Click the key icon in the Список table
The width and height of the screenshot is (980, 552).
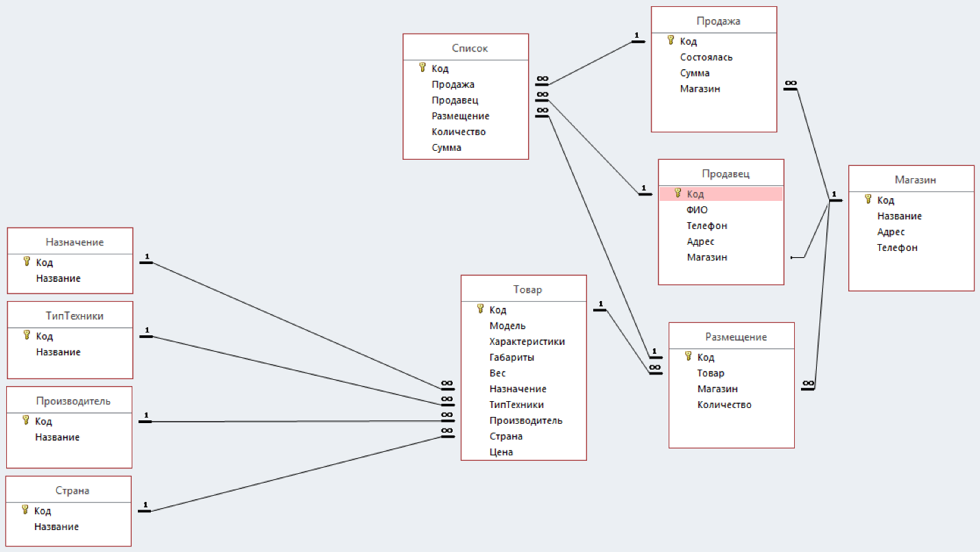[x=422, y=68]
